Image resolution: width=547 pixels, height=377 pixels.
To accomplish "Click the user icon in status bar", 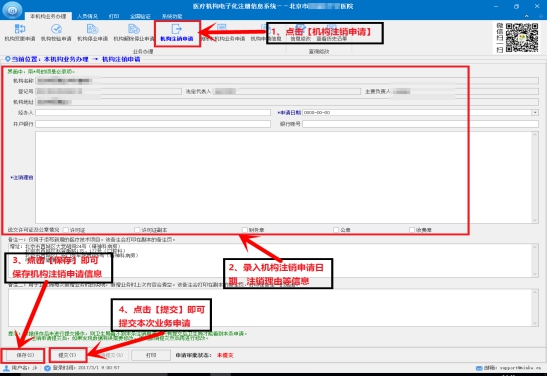I will pyautogui.click(x=6, y=368).
